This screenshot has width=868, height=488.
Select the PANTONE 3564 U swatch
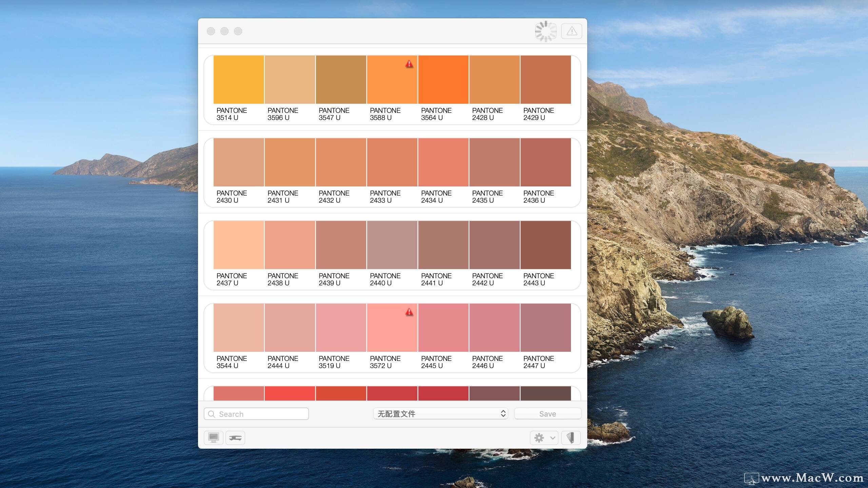tap(443, 80)
